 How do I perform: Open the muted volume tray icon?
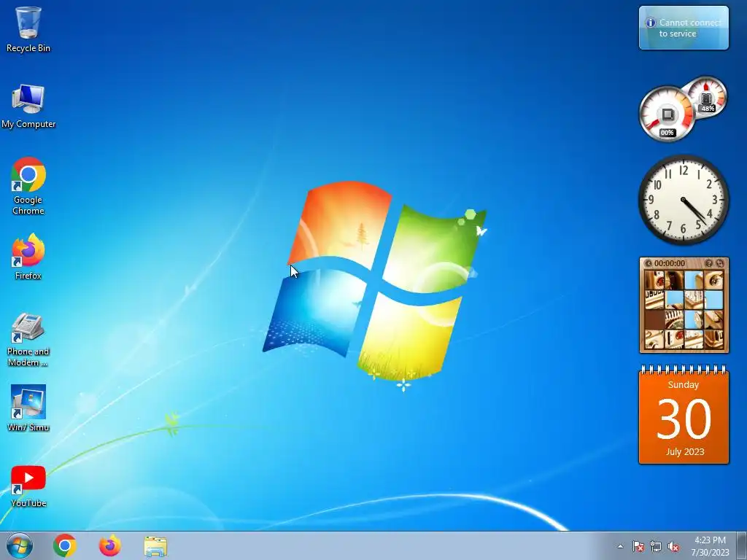coord(673,547)
